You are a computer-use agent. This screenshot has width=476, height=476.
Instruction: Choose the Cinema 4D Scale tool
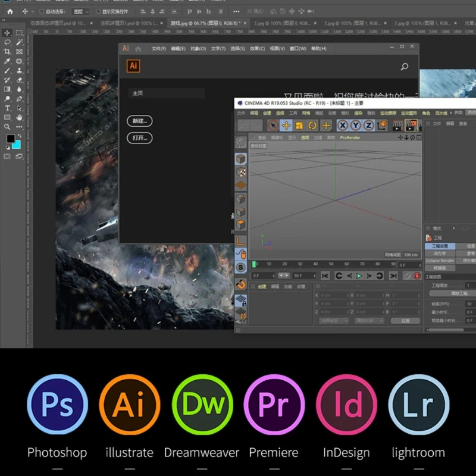pos(299,125)
